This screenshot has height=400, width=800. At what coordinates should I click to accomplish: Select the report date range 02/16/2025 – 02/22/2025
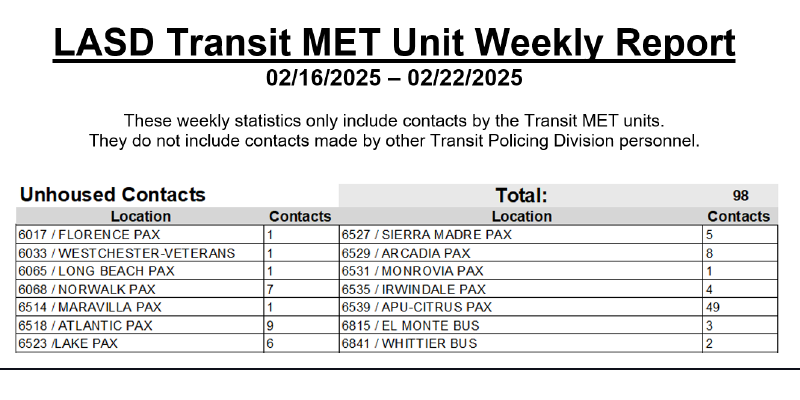[x=394, y=78]
